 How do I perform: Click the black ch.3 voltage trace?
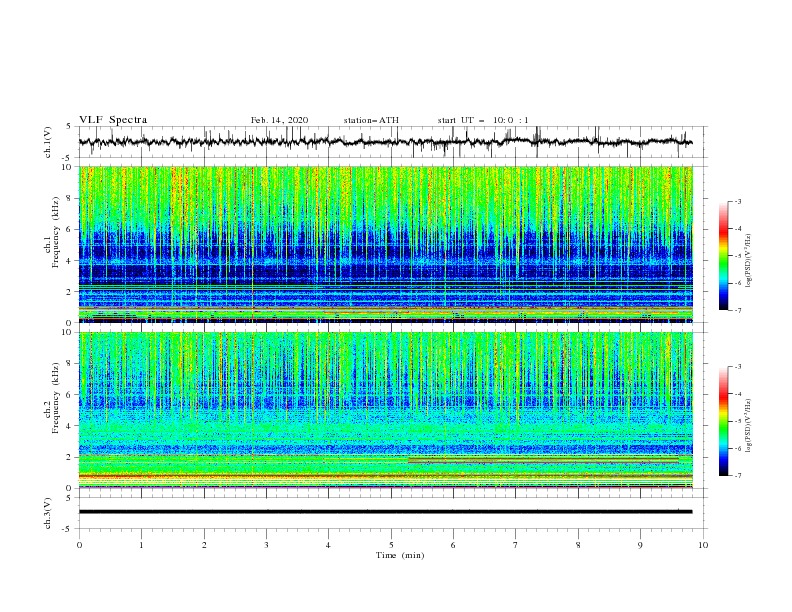click(385, 512)
